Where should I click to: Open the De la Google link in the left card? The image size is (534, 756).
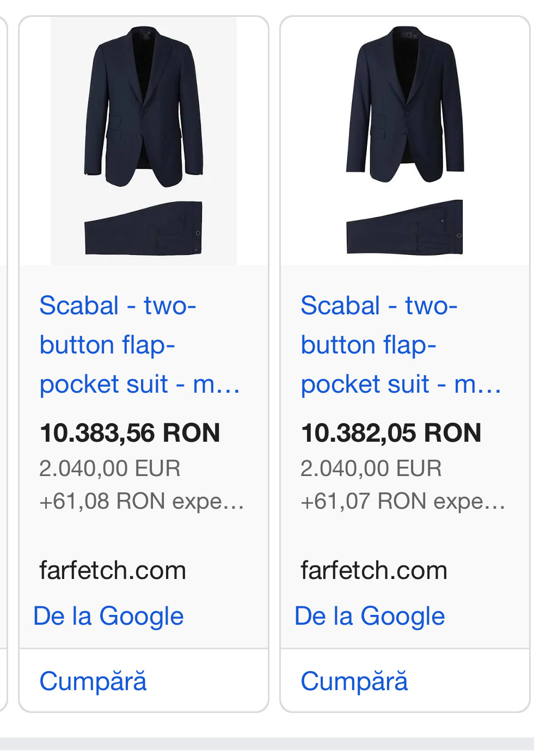(108, 616)
